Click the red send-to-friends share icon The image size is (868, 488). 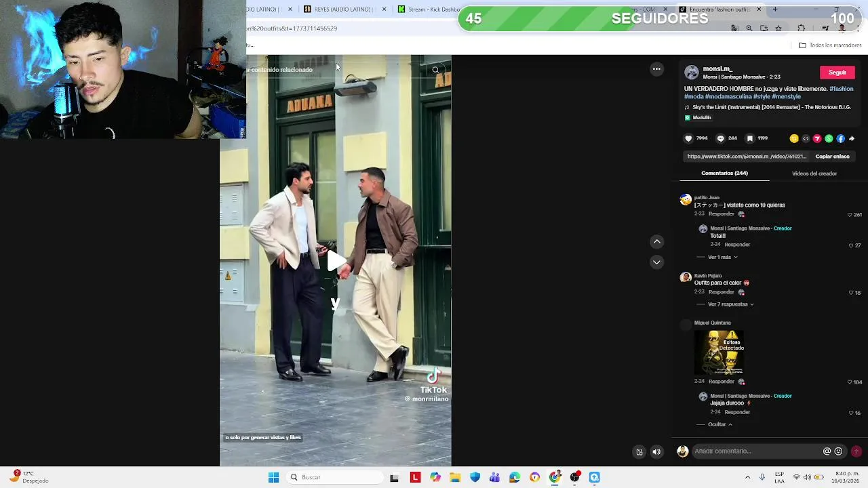817,139
